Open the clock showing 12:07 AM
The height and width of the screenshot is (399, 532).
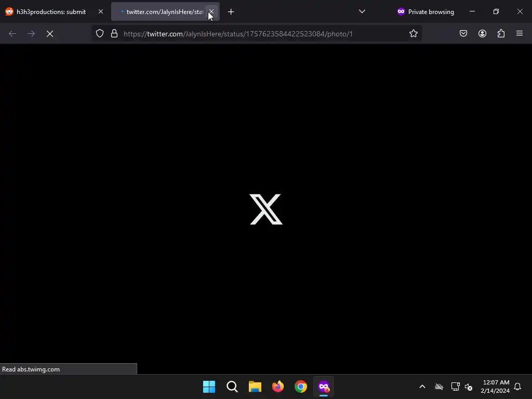point(495,387)
